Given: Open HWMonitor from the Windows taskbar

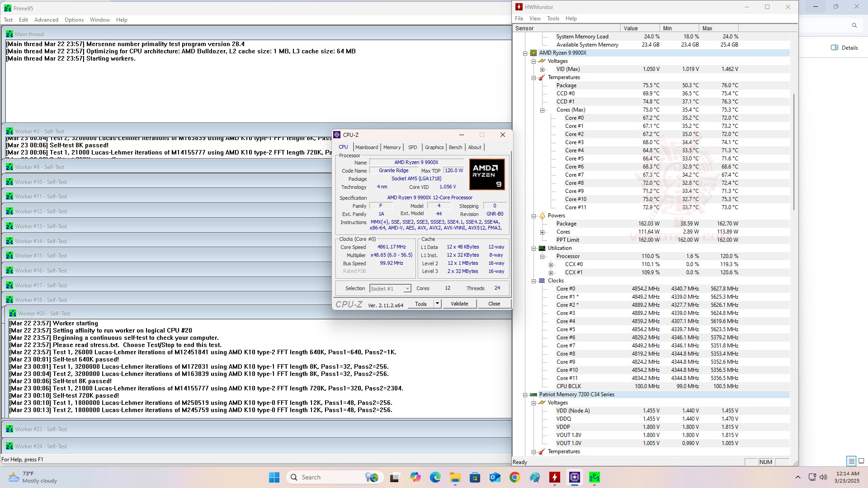Looking at the screenshot, I should [554, 477].
